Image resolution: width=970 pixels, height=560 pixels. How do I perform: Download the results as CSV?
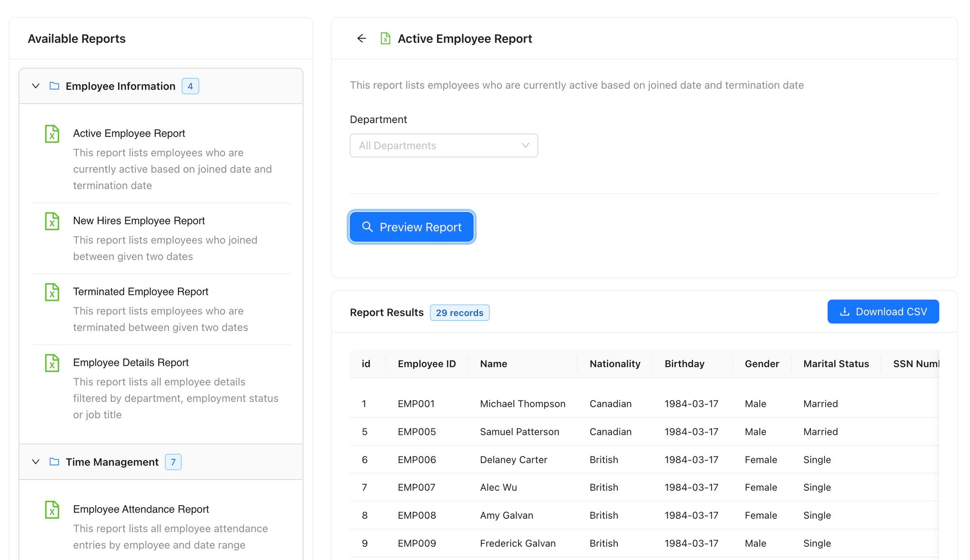click(883, 312)
